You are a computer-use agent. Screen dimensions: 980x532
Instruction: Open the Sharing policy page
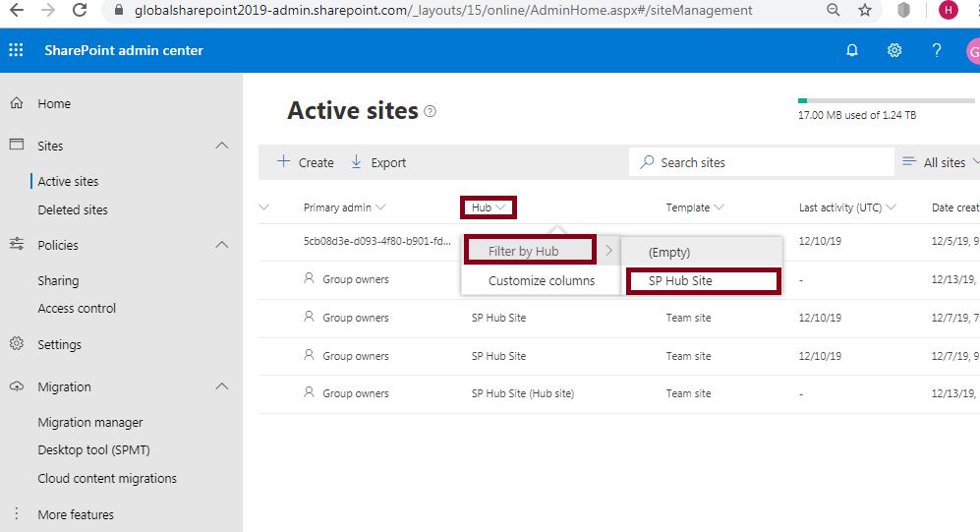[x=58, y=280]
